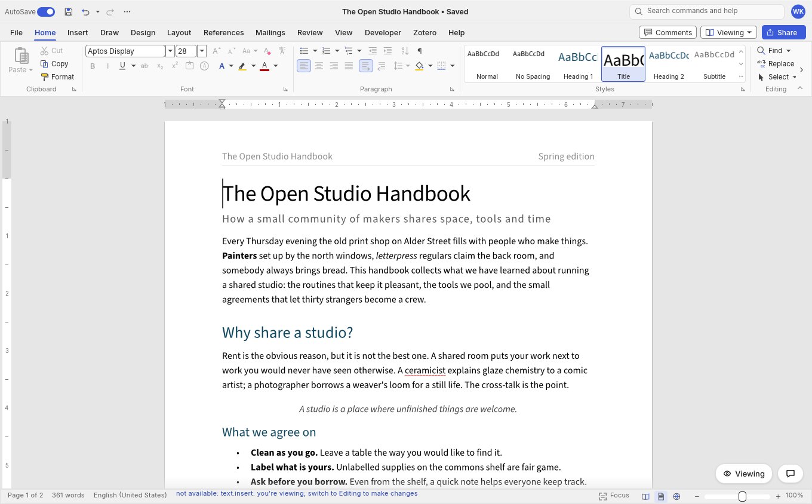Click the zoom slider handle
This screenshot has height=504, width=812.
(x=742, y=496)
